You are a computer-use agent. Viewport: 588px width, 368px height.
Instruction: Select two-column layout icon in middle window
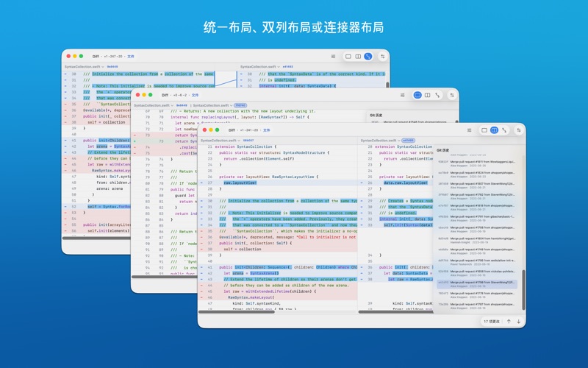(427, 96)
